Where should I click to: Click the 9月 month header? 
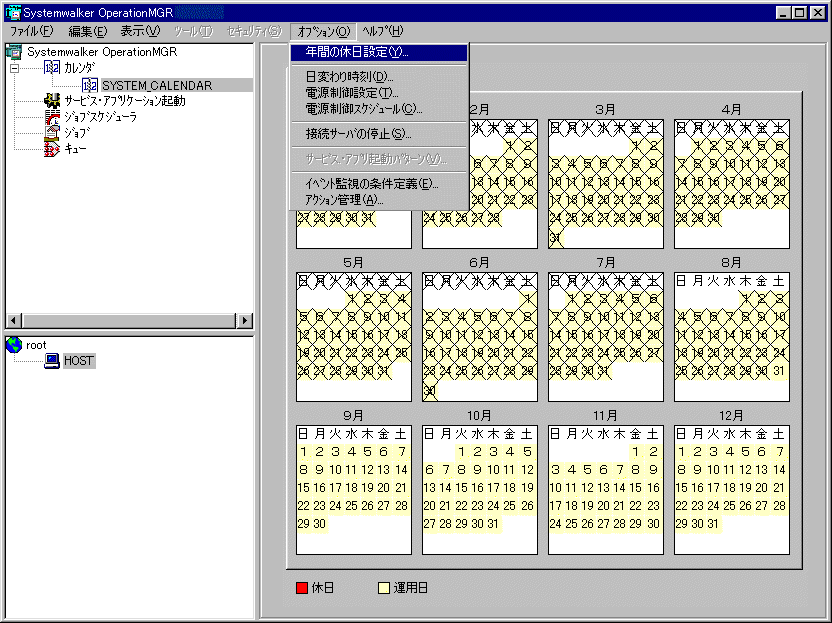(x=353, y=416)
